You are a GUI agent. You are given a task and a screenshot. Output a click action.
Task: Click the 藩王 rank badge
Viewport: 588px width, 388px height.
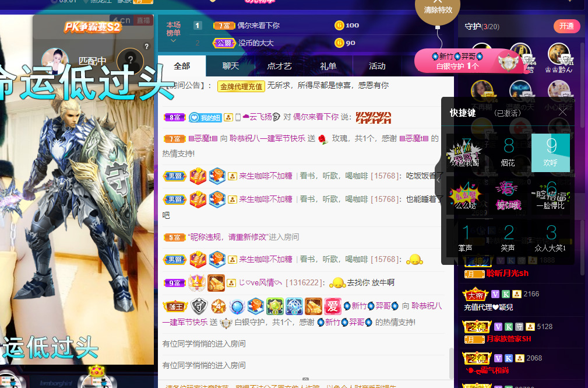tap(175, 307)
